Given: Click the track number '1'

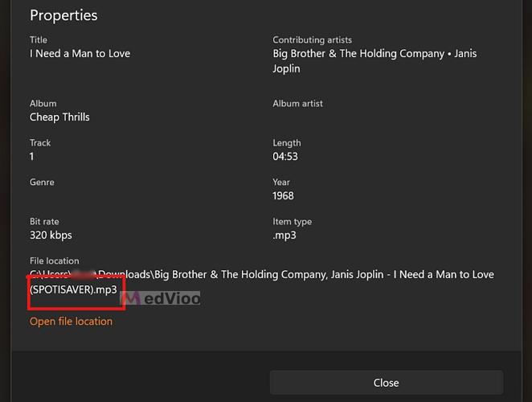Looking at the screenshot, I should 32,156.
